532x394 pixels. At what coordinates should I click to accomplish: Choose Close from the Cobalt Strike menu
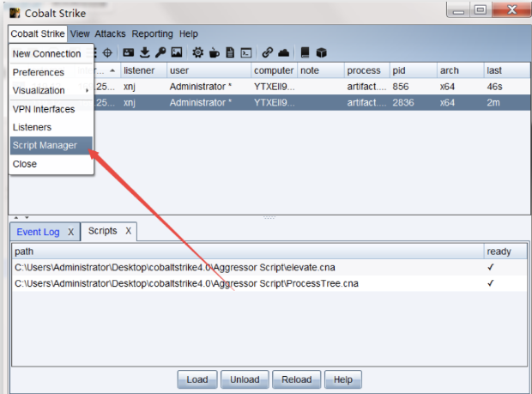[x=51, y=164]
